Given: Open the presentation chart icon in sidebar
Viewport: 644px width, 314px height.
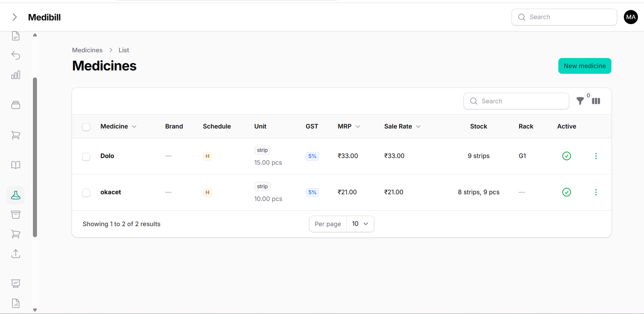Looking at the screenshot, I should click(x=16, y=283).
